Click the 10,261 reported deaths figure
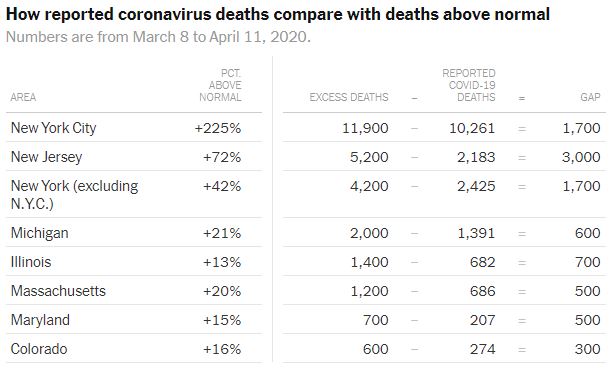Screen dimensions: 615x369 pos(472,128)
